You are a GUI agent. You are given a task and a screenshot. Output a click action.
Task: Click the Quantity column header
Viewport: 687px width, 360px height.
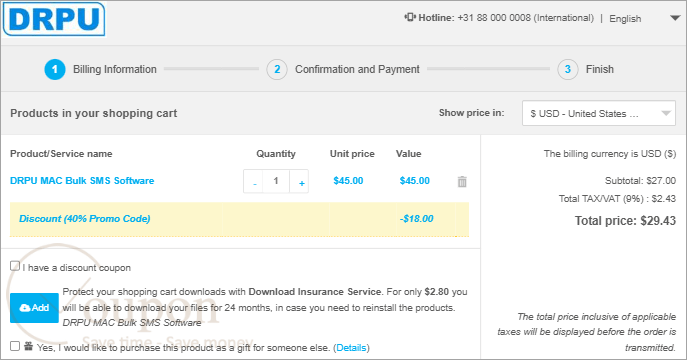click(276, 154)
